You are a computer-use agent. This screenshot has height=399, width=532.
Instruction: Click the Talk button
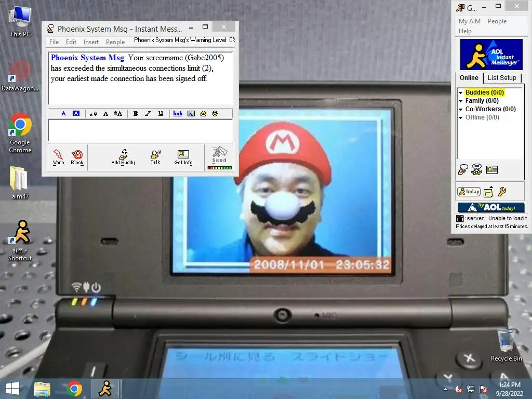tap(155, 157)
